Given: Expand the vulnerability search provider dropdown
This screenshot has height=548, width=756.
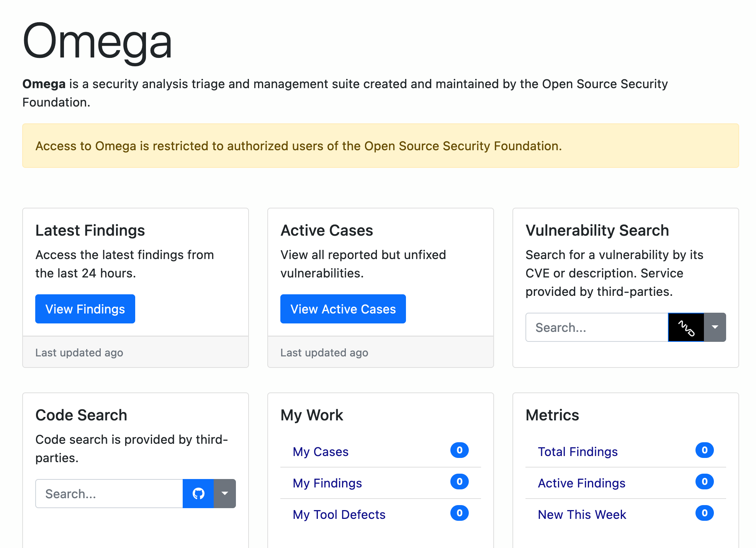Looking at the screenshot, I should (715, 327).
